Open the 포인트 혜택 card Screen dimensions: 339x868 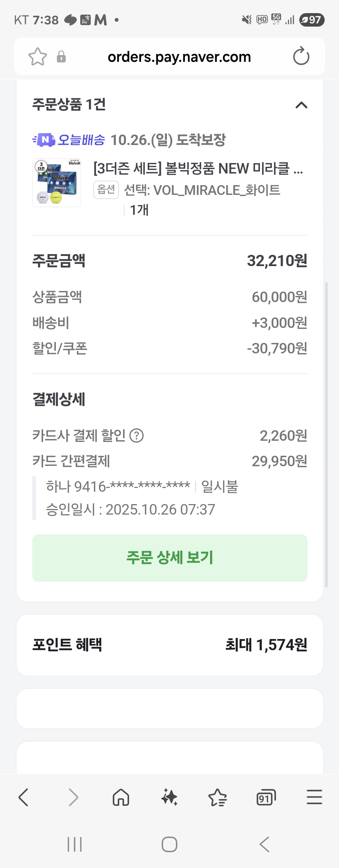pos(169,645)
